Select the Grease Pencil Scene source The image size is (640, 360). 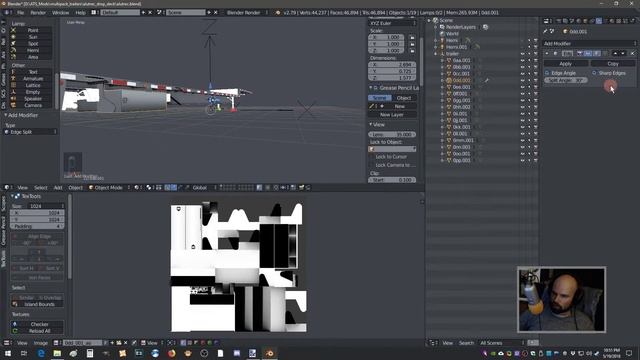point(380,98)
